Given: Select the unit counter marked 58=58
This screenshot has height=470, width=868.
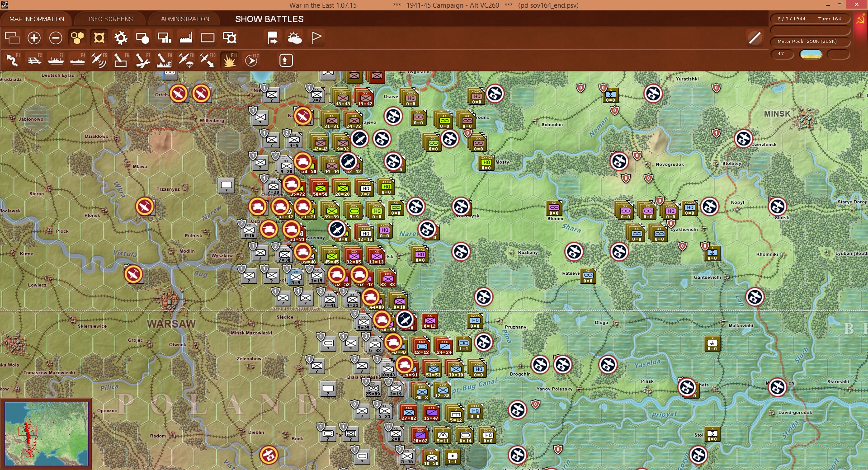Looking at the screenshot, I should tap(320, 188).
